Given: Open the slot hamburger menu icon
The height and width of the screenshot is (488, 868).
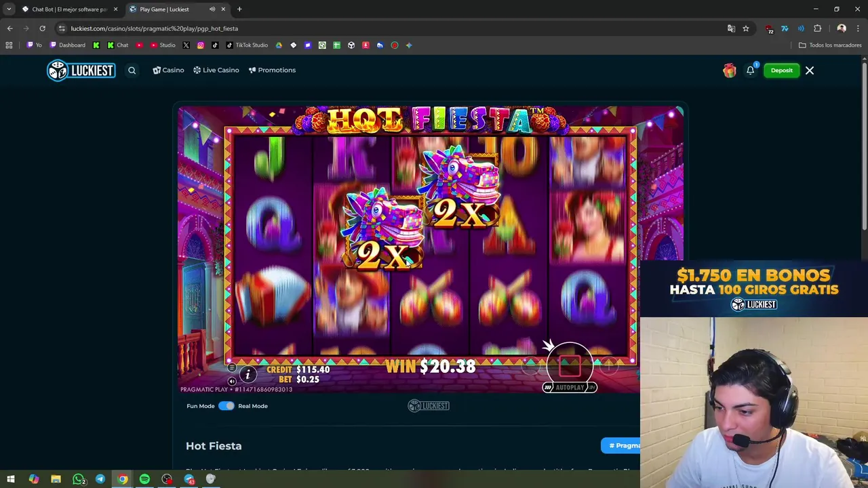Looking at the screenshot, I should 232,368.
